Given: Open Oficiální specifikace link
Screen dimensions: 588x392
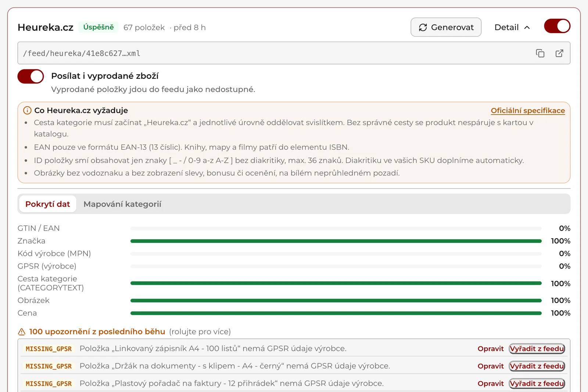Looking at the screenshot, I should click(x=528, y=111).
